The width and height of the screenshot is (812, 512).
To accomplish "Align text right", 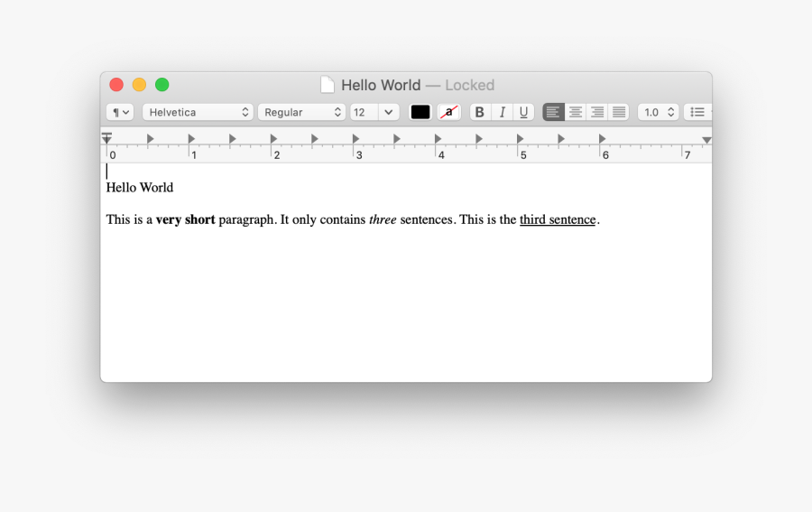I will pyautogui.click(x=596, y=112).
